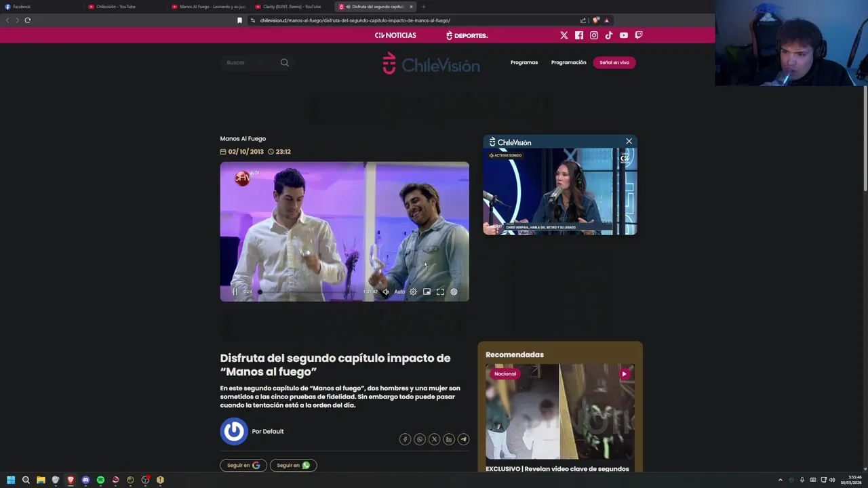The image size is (868, 488).
Task: Click the address bar URL
Action: pyautogui.click(x=355, y=20)
